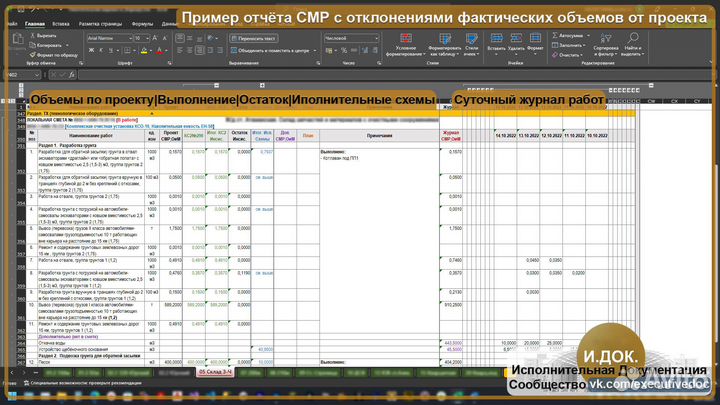
Task: Open the Формат cells menu
Action: (x=535, y=42)
